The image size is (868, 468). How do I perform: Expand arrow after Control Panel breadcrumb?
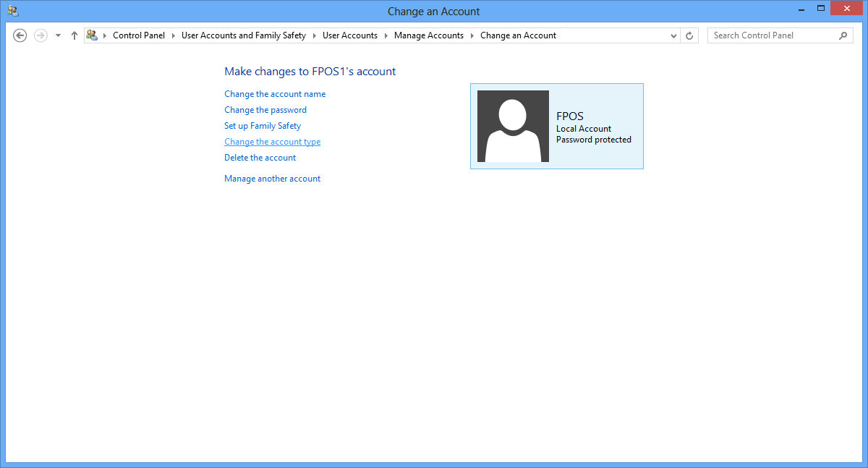click(x=174, y=35)
